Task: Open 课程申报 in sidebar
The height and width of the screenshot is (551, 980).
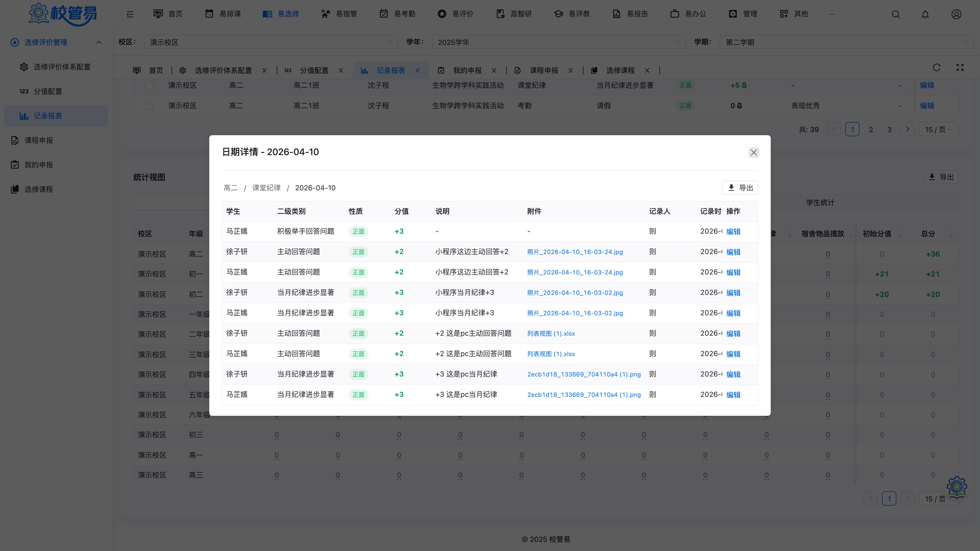Action: 56,140
